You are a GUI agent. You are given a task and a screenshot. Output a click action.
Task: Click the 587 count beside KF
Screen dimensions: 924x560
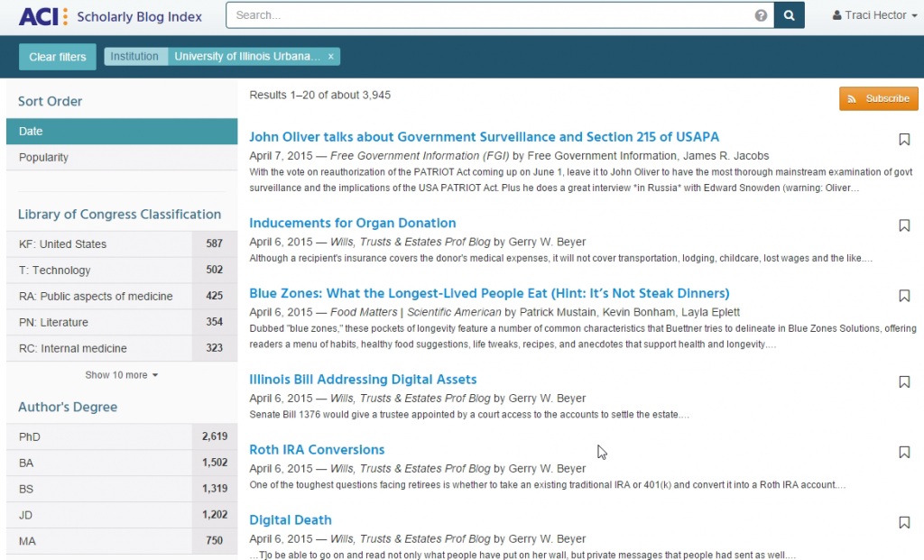[215, 243]
